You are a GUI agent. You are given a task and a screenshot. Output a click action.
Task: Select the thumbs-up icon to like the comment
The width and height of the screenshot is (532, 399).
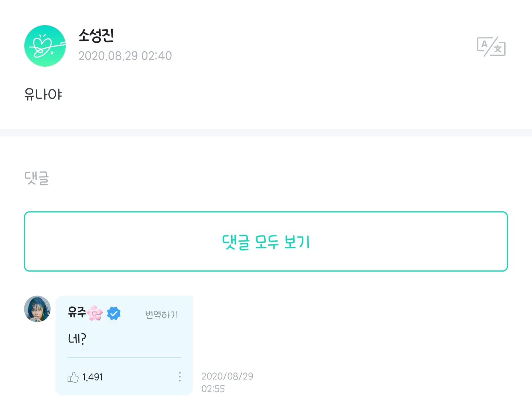coord(73,377)
